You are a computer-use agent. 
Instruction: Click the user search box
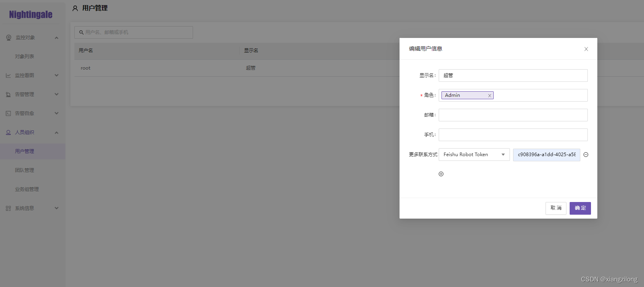pyautogui.click(x=134, y=32)
